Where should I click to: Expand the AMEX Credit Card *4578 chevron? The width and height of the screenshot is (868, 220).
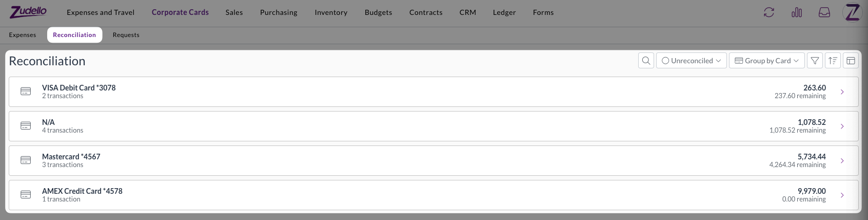coord(842,195)
